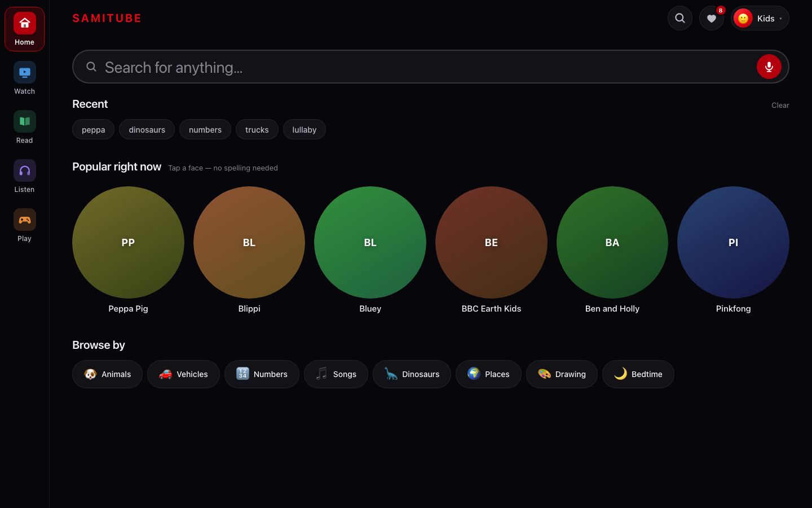This screenshot has height=508, width=812.
Task: Click the header search icon button
Action: (680, 18)
